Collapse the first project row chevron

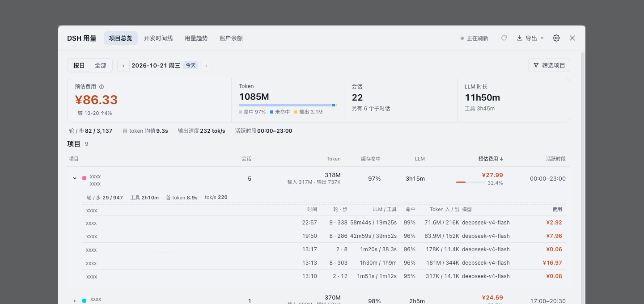click(x=75, y=178)
